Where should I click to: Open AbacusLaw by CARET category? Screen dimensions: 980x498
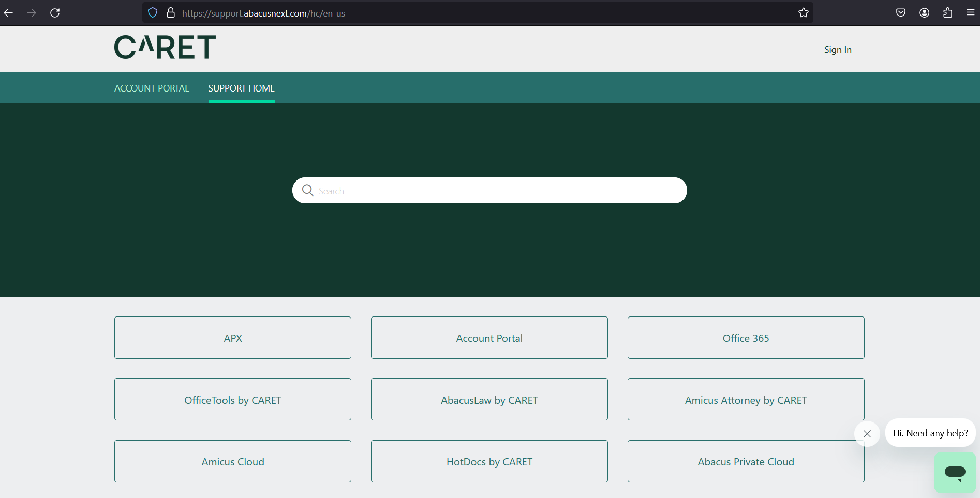click(x=489, y=399)
